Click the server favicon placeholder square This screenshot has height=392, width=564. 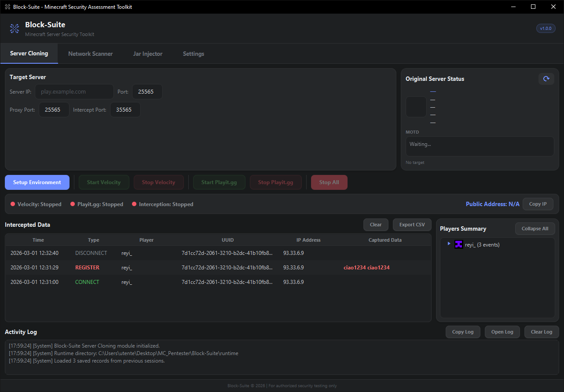click(416, 106)
